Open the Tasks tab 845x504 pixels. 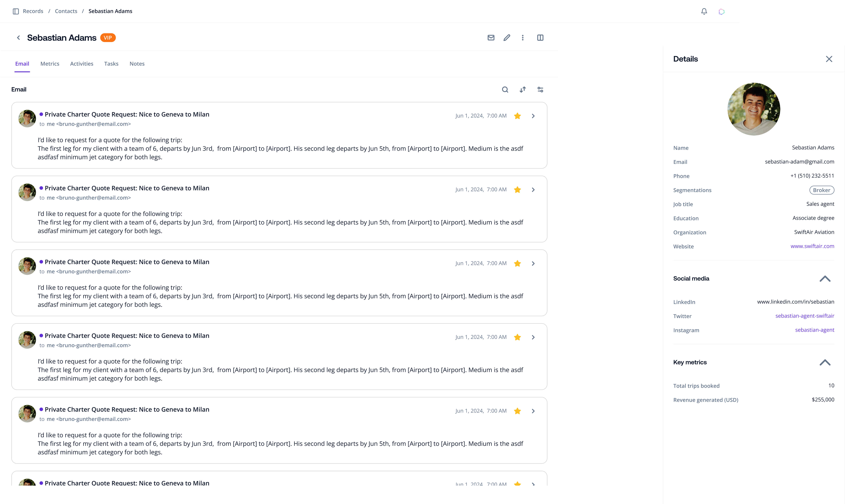(111, 64)
